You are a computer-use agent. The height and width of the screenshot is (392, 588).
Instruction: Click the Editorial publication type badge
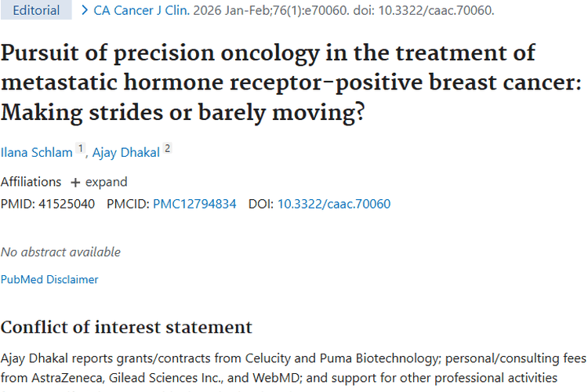tap(36, 11)
